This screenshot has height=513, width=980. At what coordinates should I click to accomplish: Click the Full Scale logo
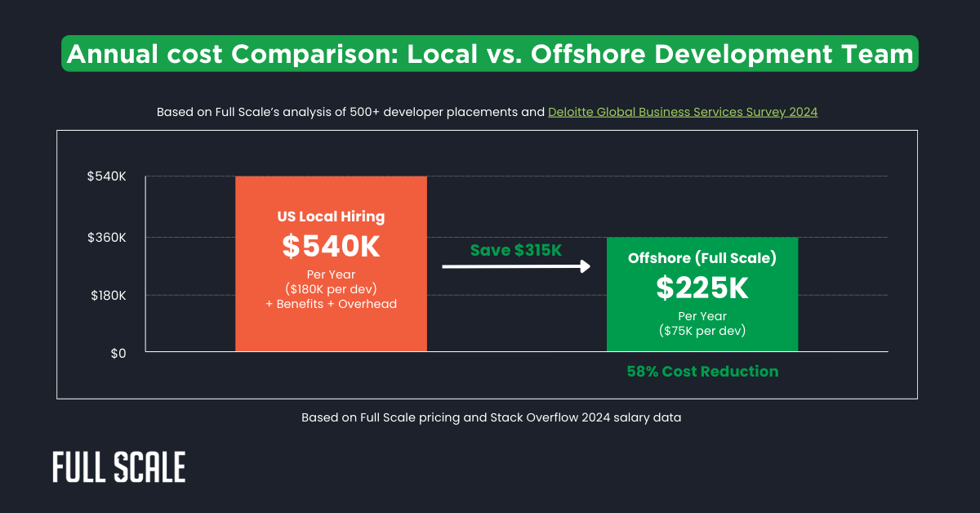coord(118,467)
